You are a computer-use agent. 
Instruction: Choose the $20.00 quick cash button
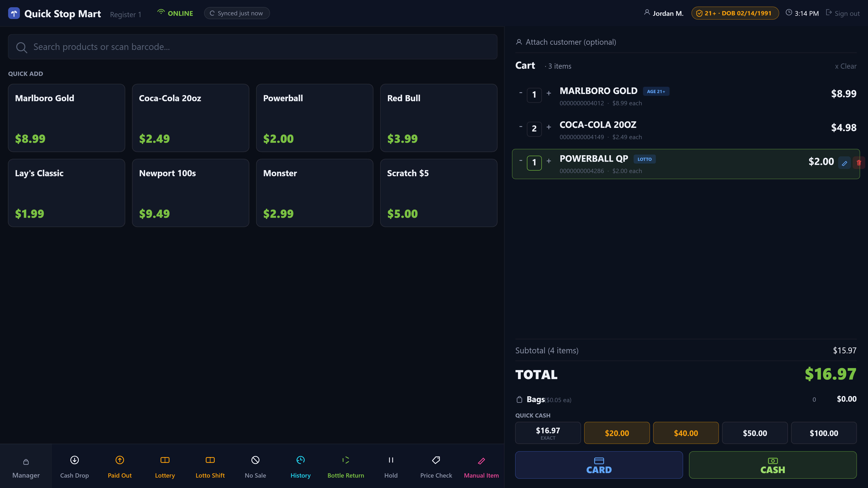617,433
